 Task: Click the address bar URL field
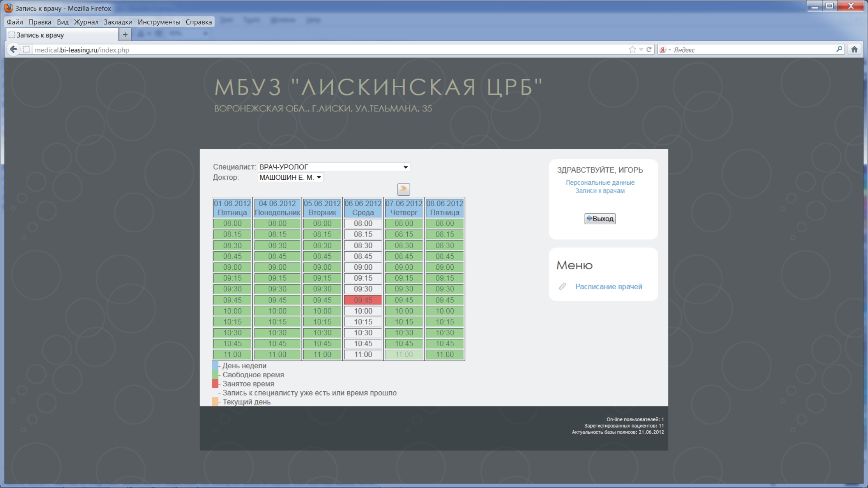(x=329, y=49)
